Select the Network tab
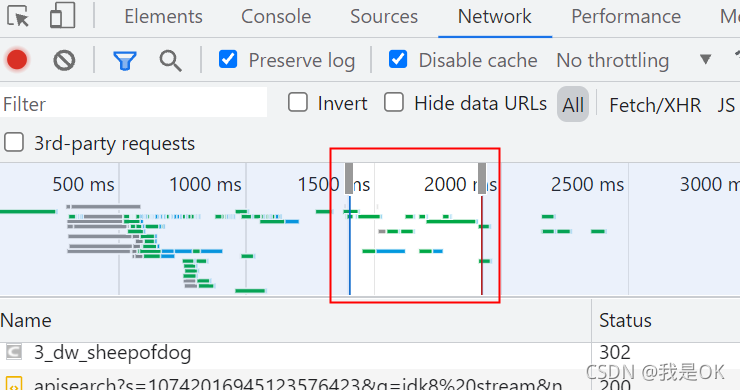 (x=495, y=17)
